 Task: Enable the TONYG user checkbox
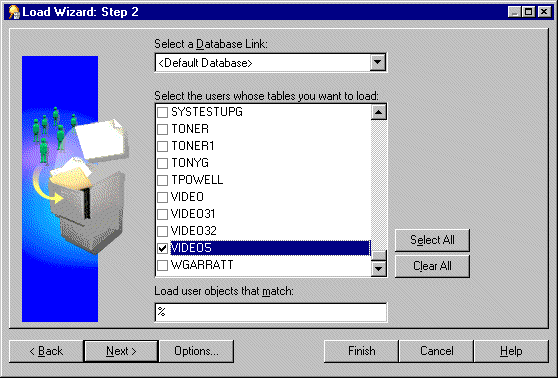(163, 163)
